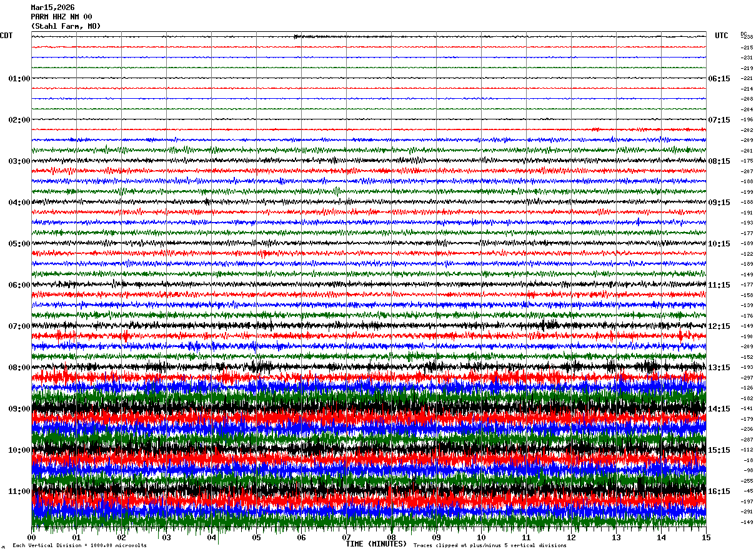Click the 08:15 UTC time label
The image size is (756, 554).
click(719, 161)
